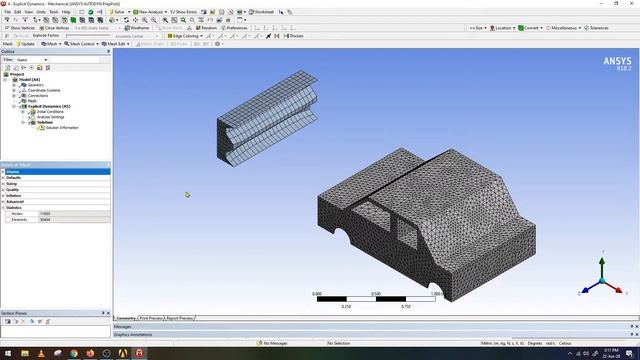Screen dimensions: 640x360
Task: Expand the Sizing details group
Action: (3, 184)
